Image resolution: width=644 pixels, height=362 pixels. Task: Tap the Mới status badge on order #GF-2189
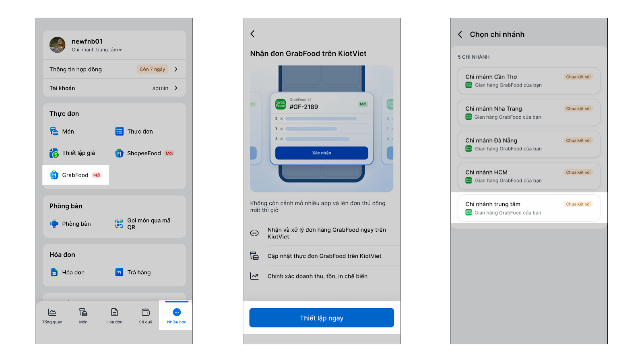pyautogui.click(x=363, y=104)
